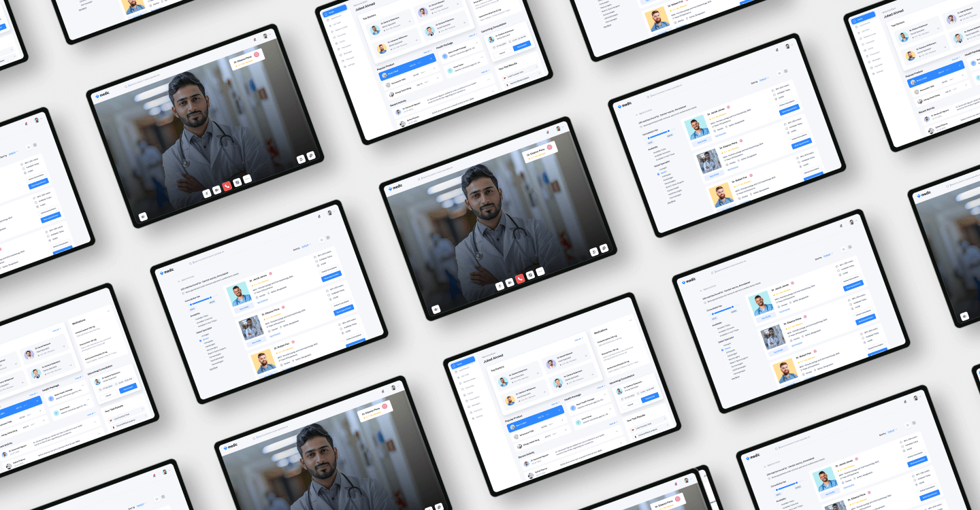The width and height of the screenshot is (980, 510).
Task: Select Home in bottom-center dashboard sidebar
Action: 463,364
